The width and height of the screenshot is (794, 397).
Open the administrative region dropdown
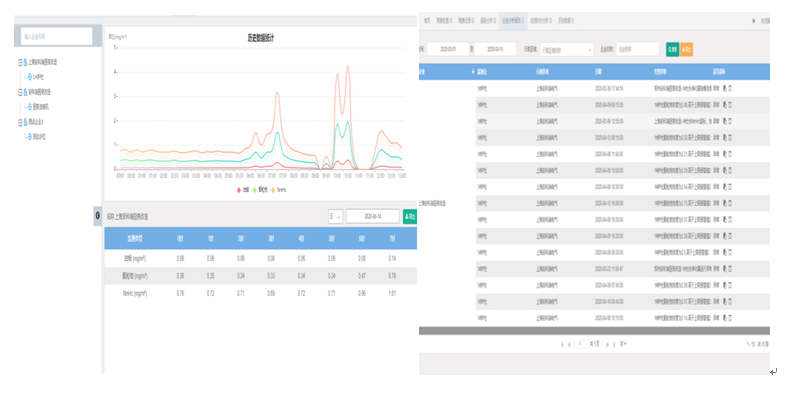tap(567, 50)
